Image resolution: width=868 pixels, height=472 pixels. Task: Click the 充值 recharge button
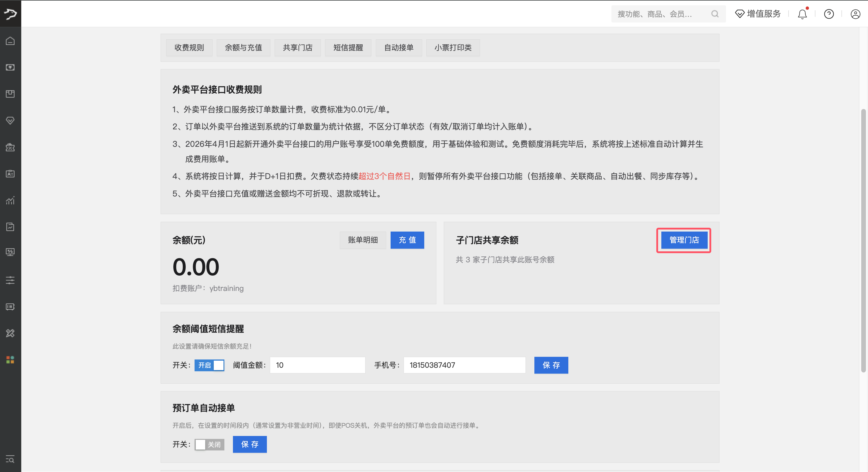click(x=407, y=240)
